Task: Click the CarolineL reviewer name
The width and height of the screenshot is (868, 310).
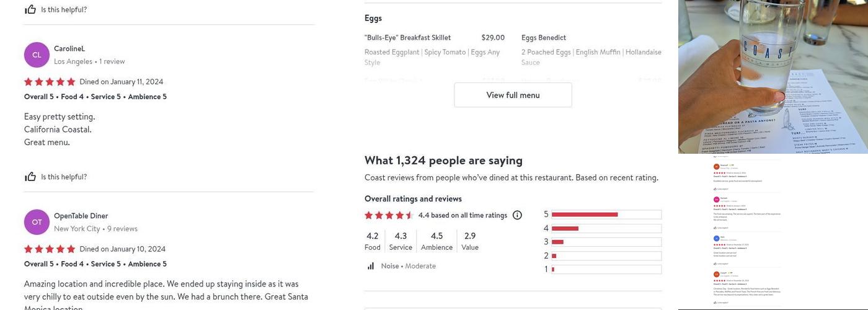Action: (69, 48)
